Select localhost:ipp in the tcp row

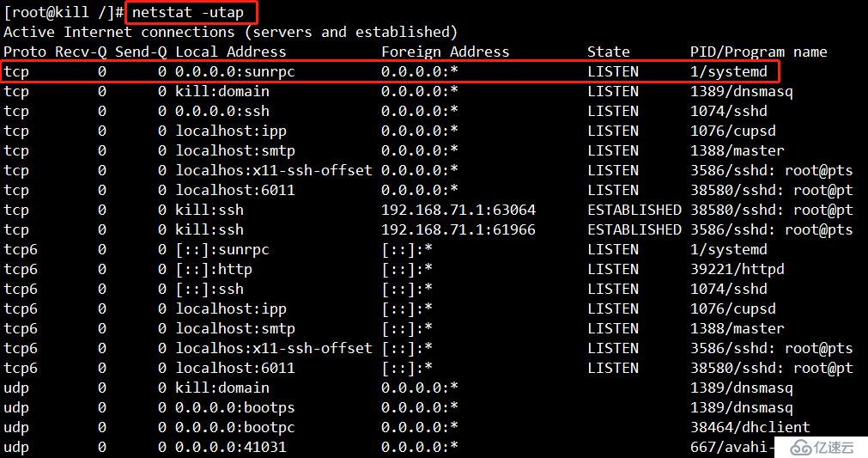(231, 131)
